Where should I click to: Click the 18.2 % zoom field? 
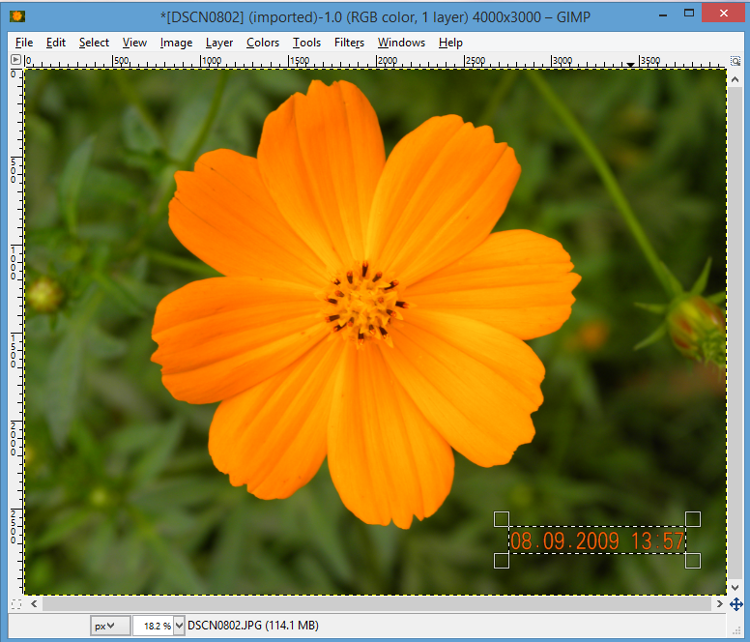(x=153, y=625)
